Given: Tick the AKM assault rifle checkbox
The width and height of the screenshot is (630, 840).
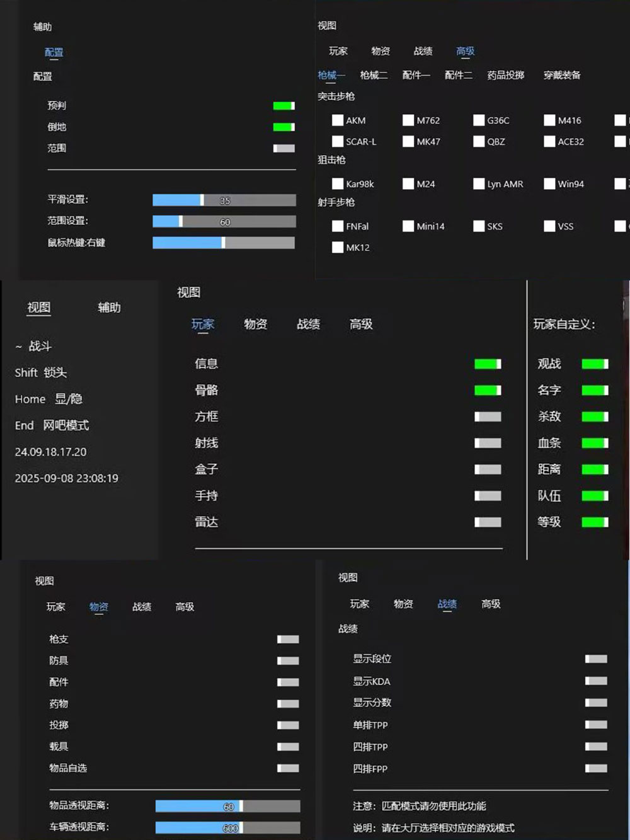Looking at the screenshot, I should (338, 120).
